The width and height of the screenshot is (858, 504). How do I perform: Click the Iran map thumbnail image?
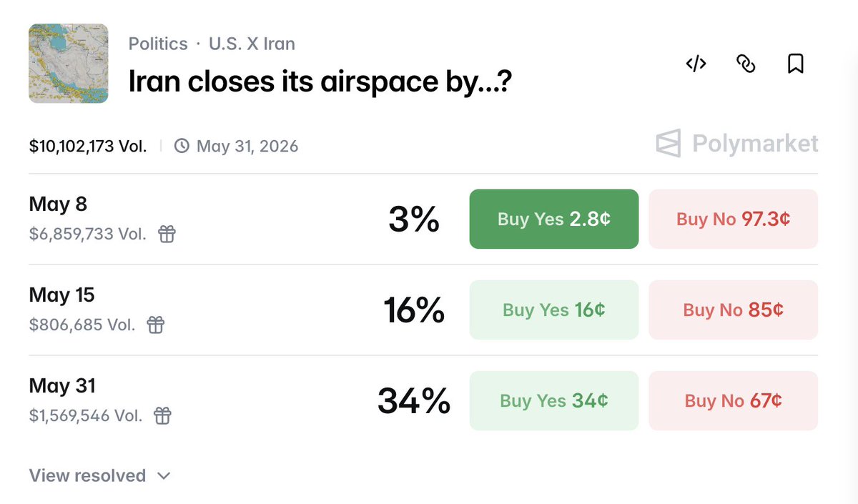[x=69, y=64]
